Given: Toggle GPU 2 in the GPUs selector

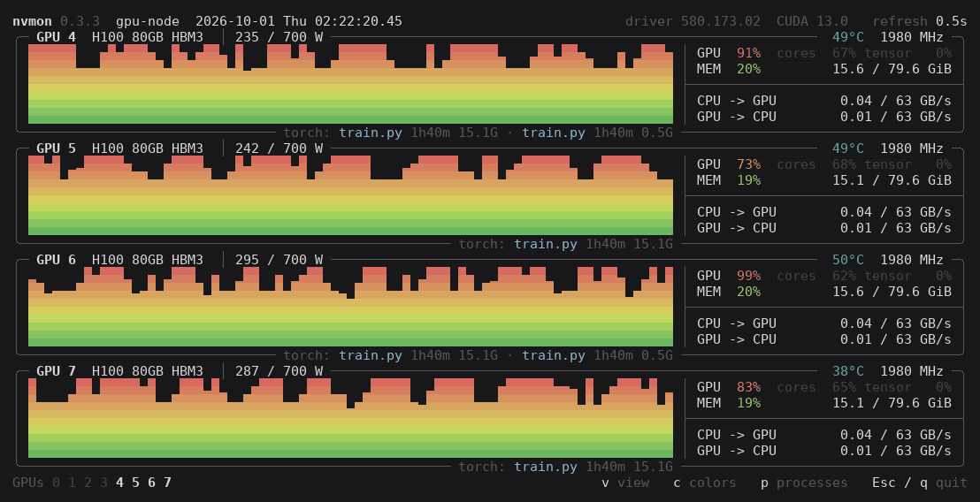Looking at the screenshot, I should [88, 483].
